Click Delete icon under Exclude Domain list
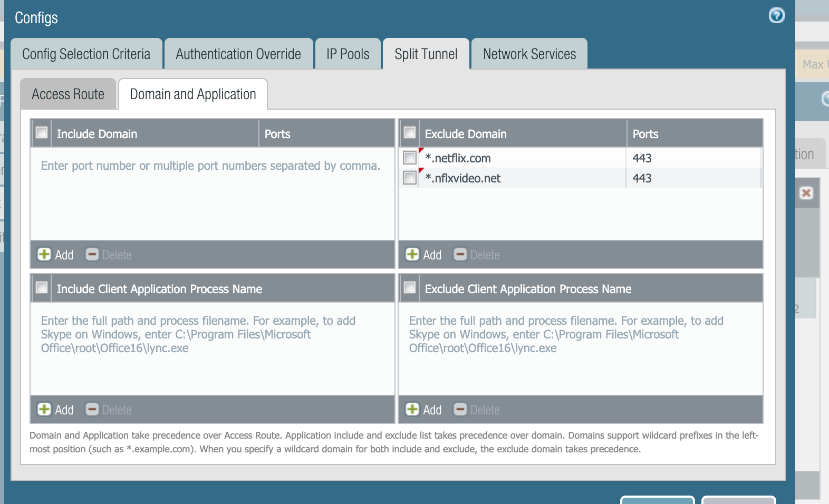The height and width of the screenshot is (504, 829). click(460, 255)
